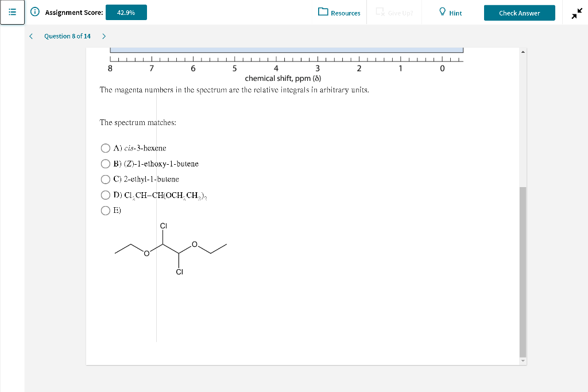Click the scrollbar down arrow

[x=523, y=360]
